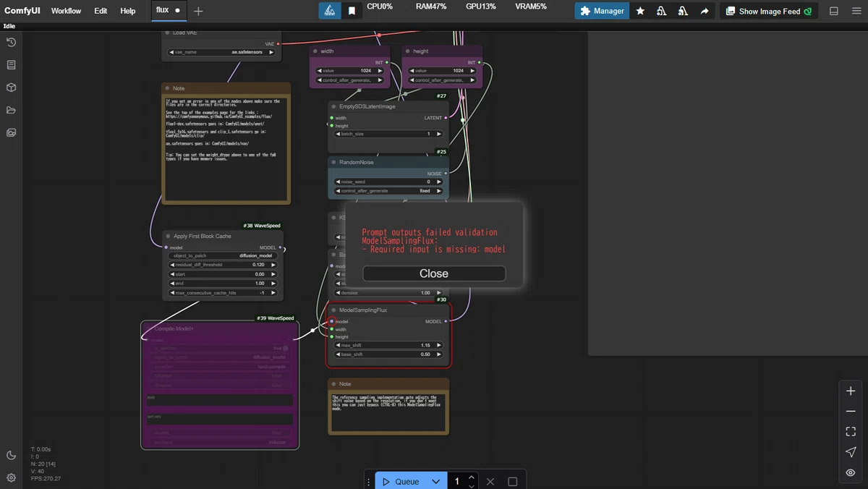Open the hamburger menu icon at top right

click(856, 11)
